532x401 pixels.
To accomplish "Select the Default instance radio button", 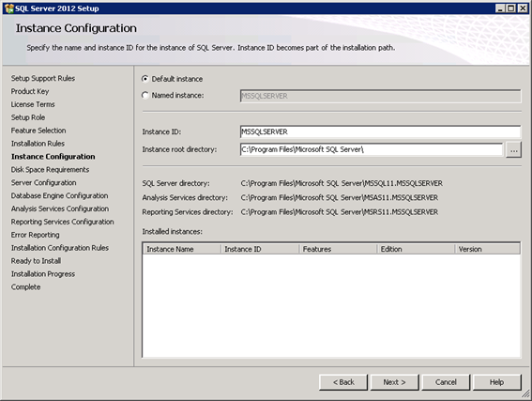I will (x=145, y=79).
